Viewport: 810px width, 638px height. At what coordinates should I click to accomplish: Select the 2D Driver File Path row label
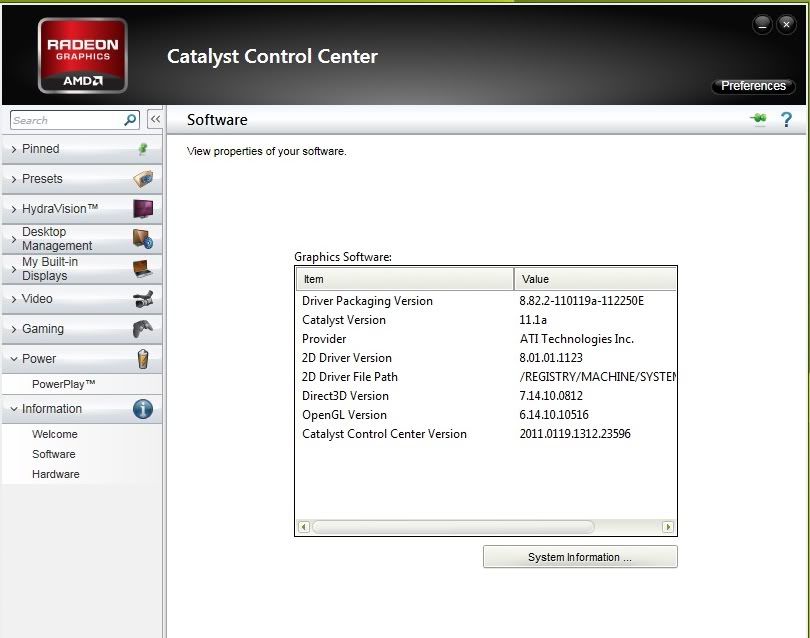tap(350, 377)
